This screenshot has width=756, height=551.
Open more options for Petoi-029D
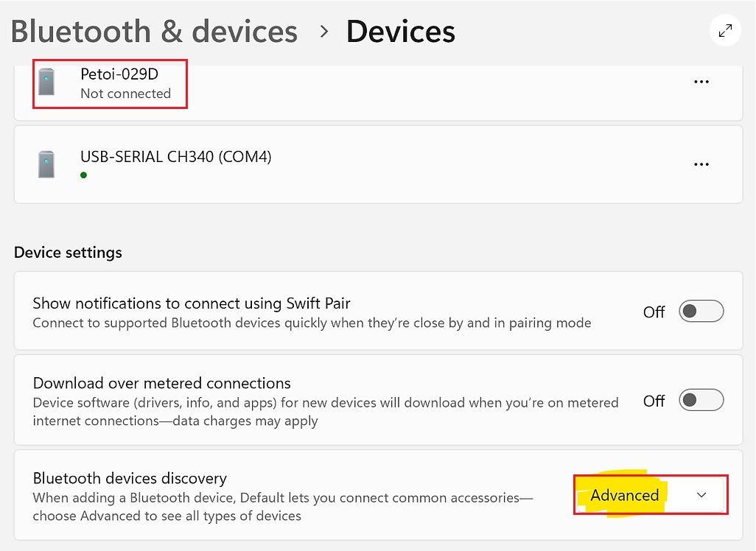click(x=701, y=82)
